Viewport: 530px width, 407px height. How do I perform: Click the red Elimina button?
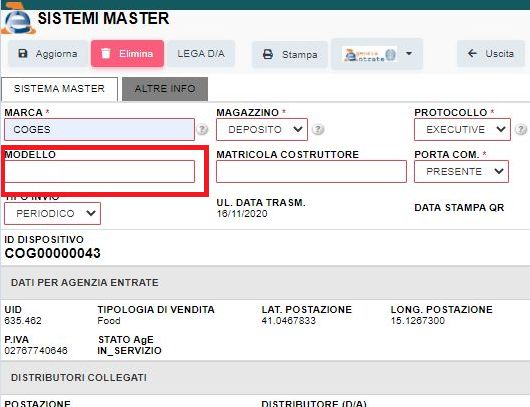tap(127, 53)
